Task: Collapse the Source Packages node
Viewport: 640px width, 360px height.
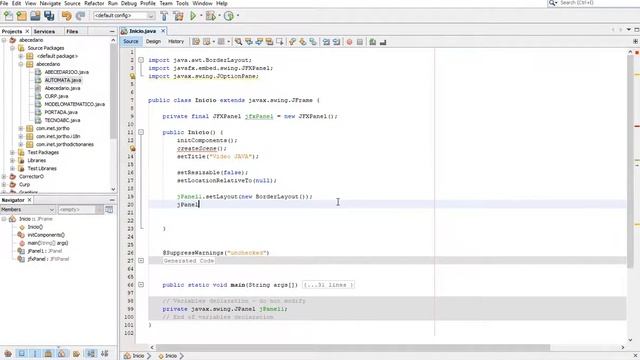Action: (13, 48)
